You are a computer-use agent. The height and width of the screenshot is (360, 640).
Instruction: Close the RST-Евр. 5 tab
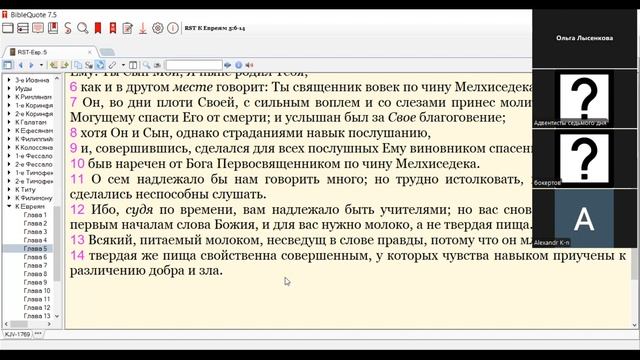point(90,52)
